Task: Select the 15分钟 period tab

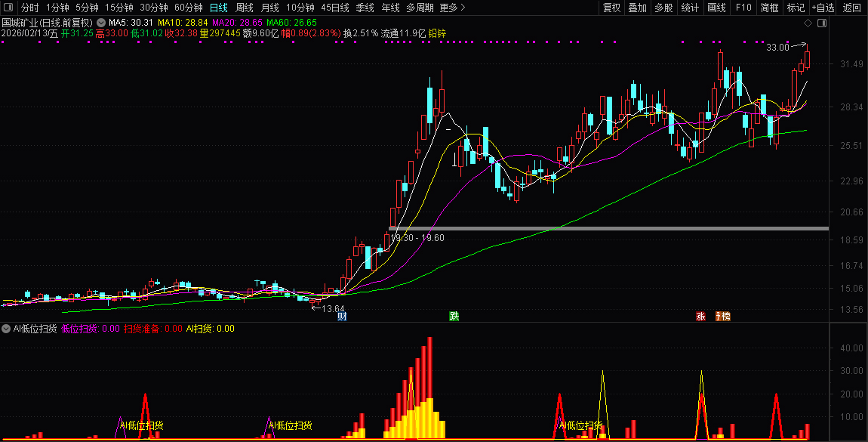Action: [x=119, y=8]
